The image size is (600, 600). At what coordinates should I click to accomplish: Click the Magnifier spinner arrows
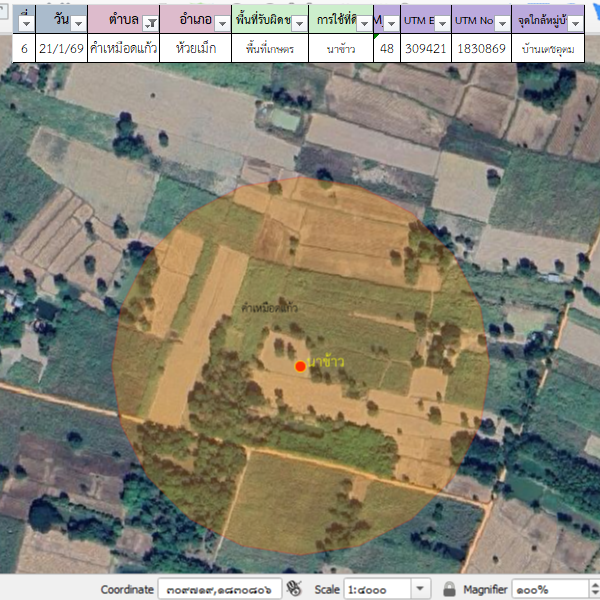tap(595, 589)
